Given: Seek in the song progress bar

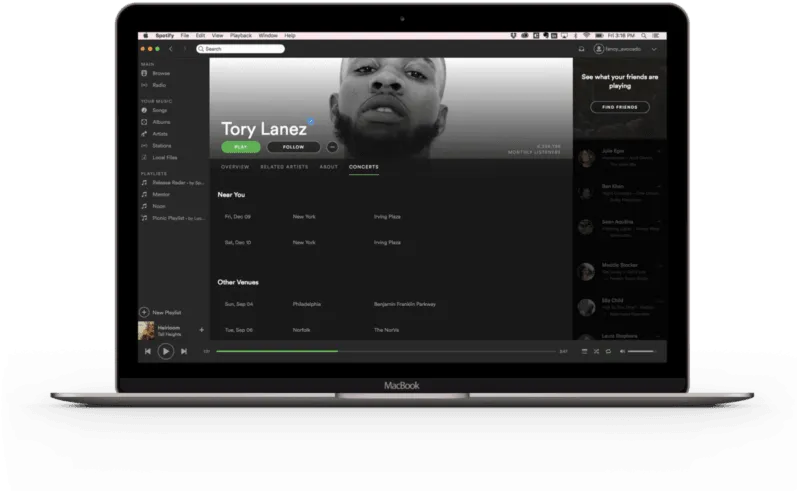Looking at the screenshot, I should tap(386, 351).
